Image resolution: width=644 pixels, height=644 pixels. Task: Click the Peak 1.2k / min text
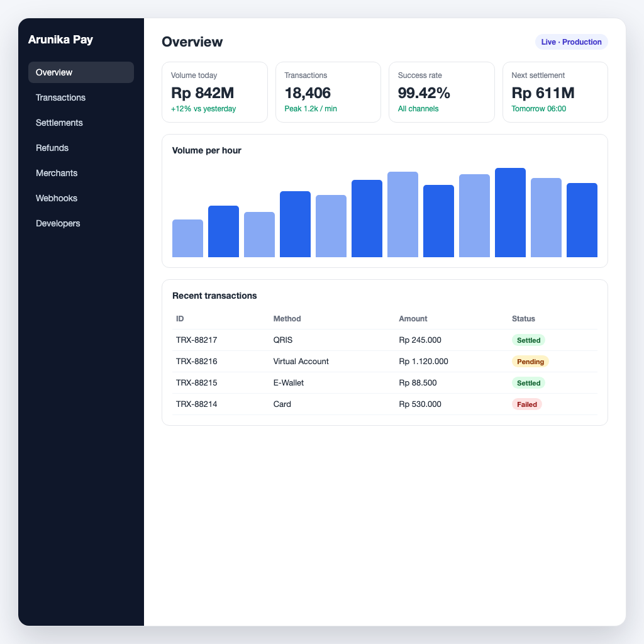tap(311, 108)
